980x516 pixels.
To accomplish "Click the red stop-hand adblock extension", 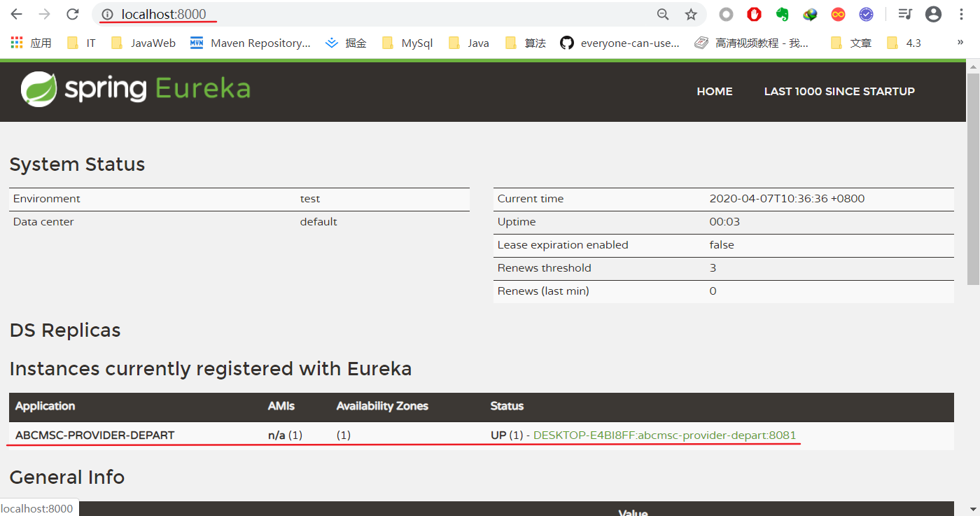I will point(754,14).
